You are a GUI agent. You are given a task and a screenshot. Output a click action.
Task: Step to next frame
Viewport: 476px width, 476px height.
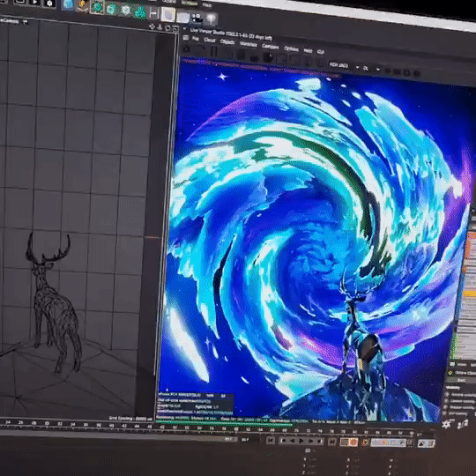coord(311,441)
